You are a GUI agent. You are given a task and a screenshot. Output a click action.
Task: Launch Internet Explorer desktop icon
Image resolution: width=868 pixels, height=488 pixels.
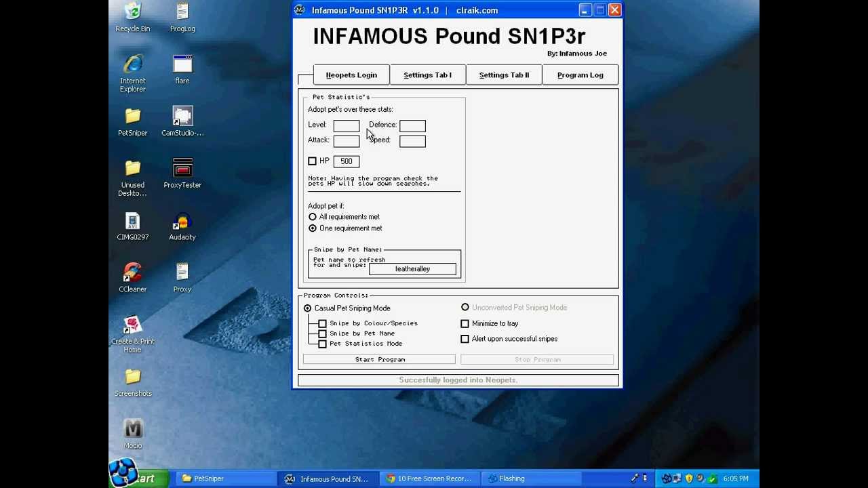coord(133,73)
